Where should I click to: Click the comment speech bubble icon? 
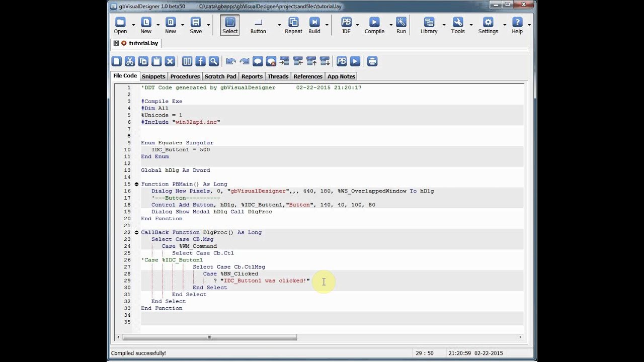pyautogui.click(x=258, y=61)
